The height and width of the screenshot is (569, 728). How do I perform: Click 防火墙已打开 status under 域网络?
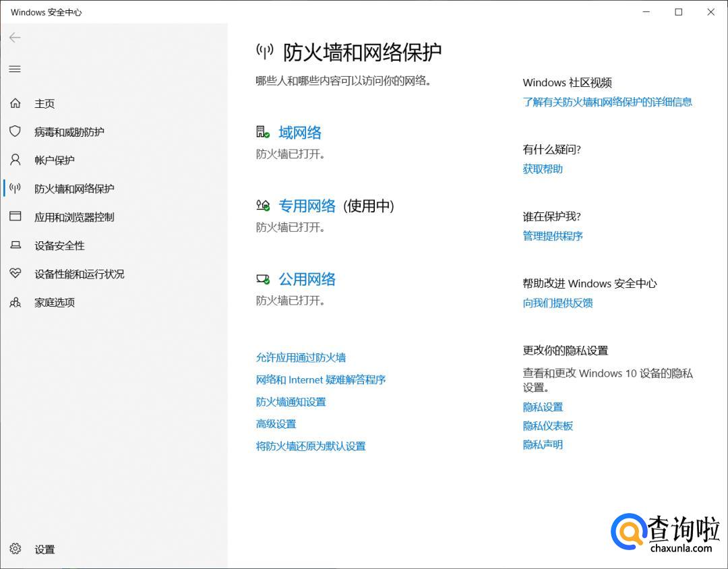pos(290,154)
